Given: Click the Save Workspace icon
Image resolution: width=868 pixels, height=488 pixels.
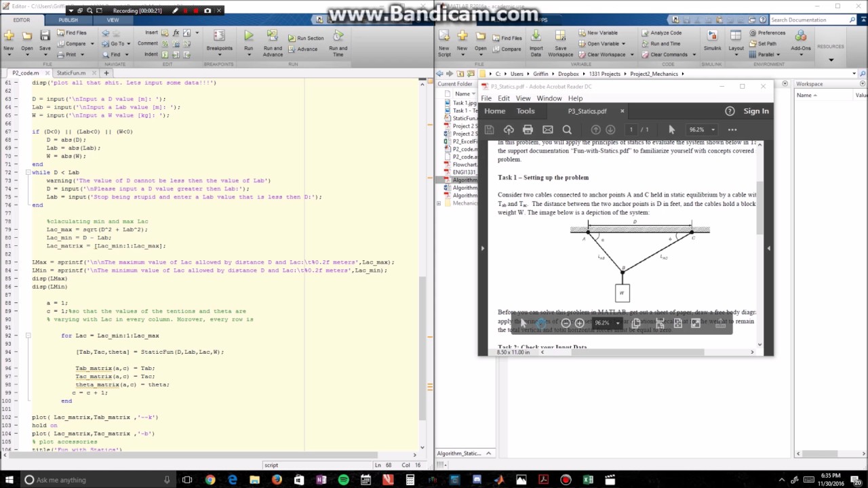Looking at the screenshot, I should (560, 35).
